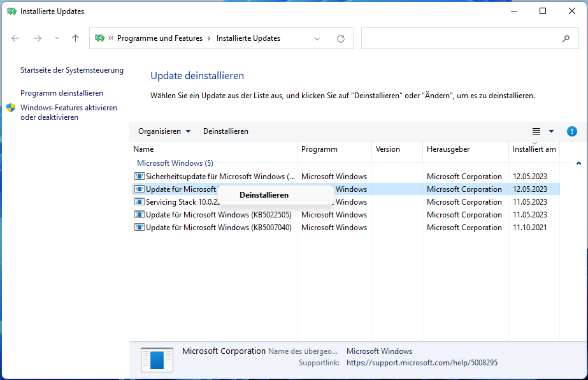588x380 pixels.
Task: Open the Organisieren dropdown menu
Action: coord(164,131)
